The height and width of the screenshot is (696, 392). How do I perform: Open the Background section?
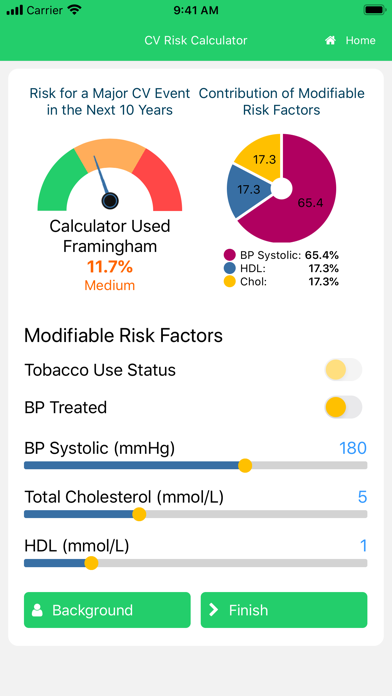tap(107, 610)
